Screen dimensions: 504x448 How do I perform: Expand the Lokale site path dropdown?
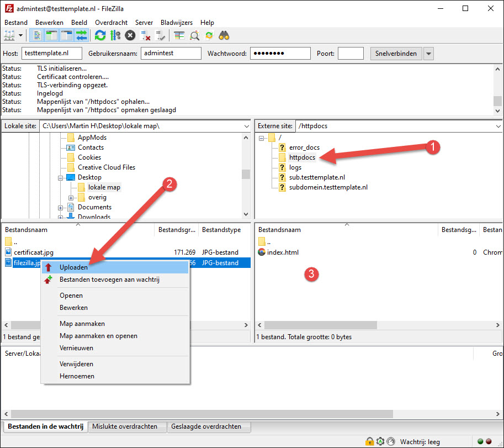(246, 126)
